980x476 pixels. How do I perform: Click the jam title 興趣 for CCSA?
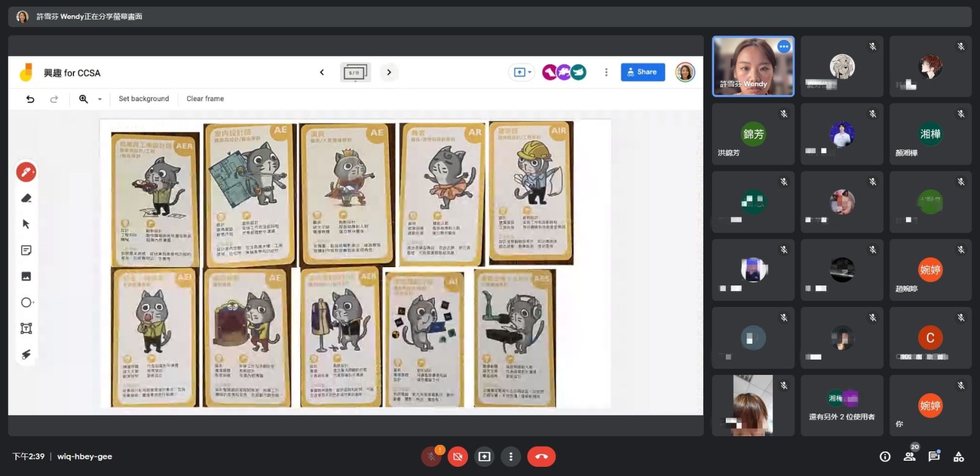click(72, 73)
